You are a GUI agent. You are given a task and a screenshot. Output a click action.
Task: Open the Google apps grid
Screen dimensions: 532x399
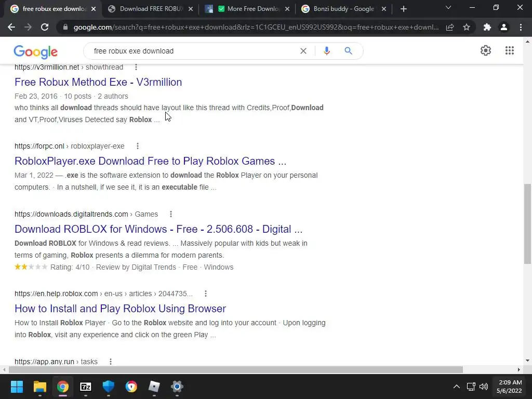click(509, 50)
